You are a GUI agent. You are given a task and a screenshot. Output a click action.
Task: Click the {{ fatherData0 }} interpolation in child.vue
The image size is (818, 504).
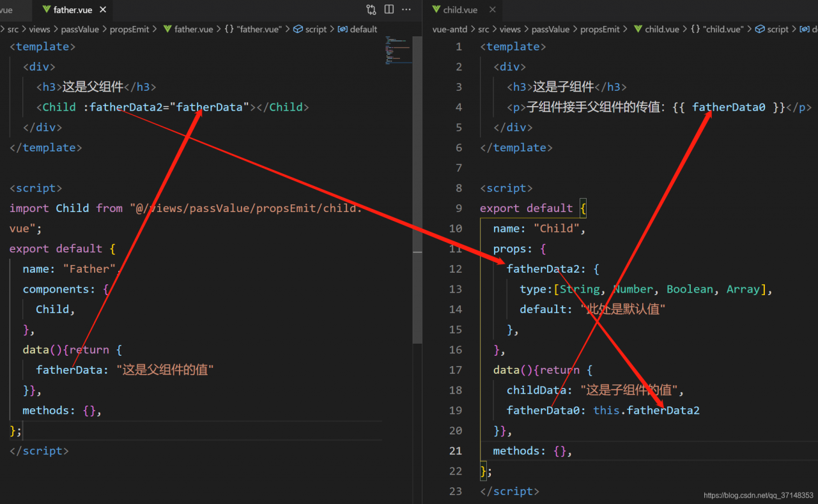click(729, 107)
